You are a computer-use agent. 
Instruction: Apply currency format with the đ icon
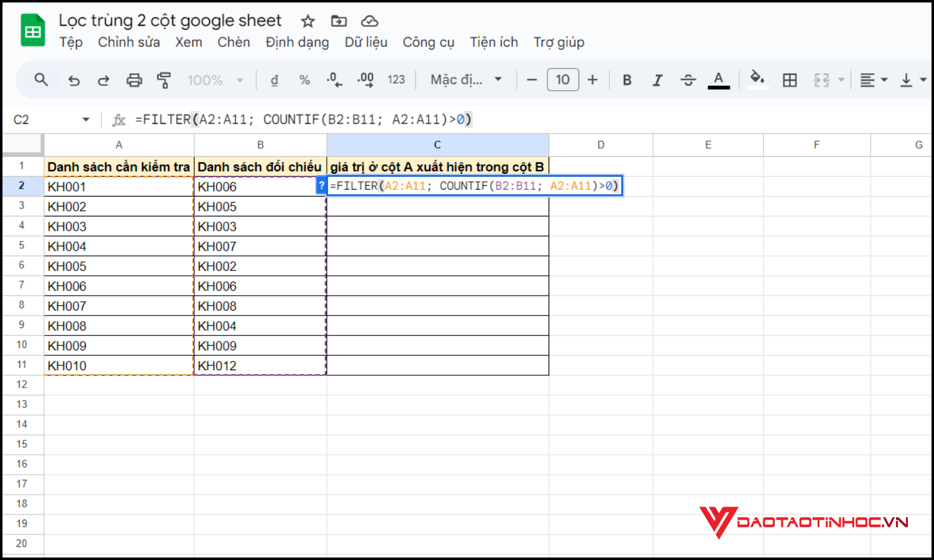coord(274,80)
